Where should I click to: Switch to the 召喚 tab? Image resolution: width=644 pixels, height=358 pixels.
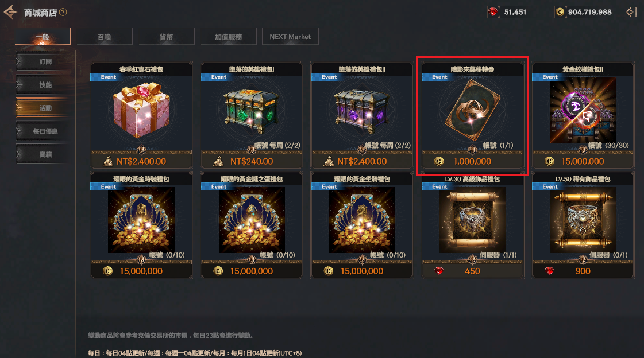tap(105, 37)
